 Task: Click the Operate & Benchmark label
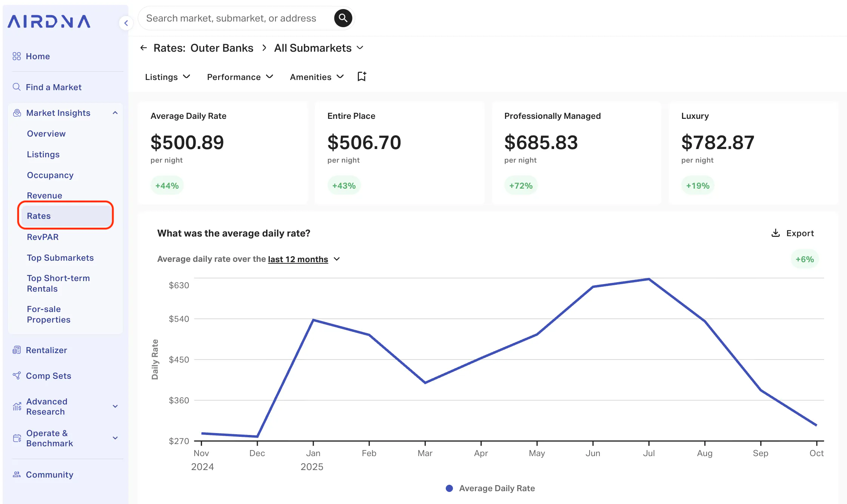[x=49, y=438]
